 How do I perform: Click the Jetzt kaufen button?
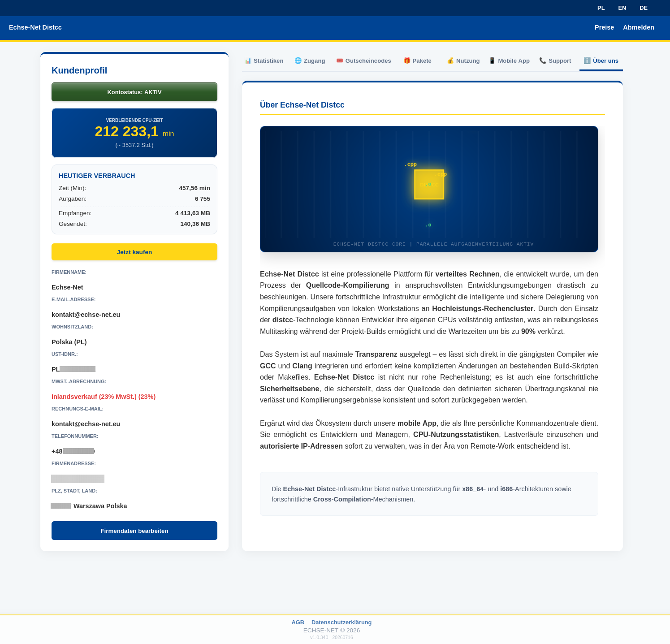134,252
